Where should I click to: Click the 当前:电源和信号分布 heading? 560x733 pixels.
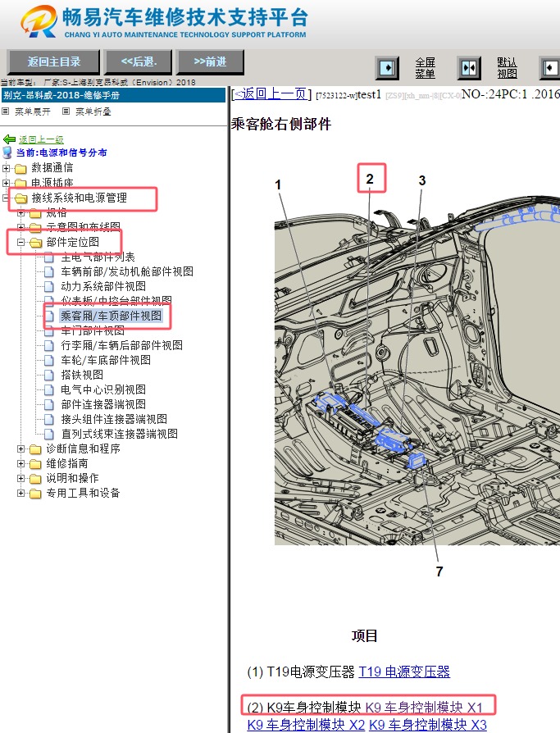pos(61,153)
